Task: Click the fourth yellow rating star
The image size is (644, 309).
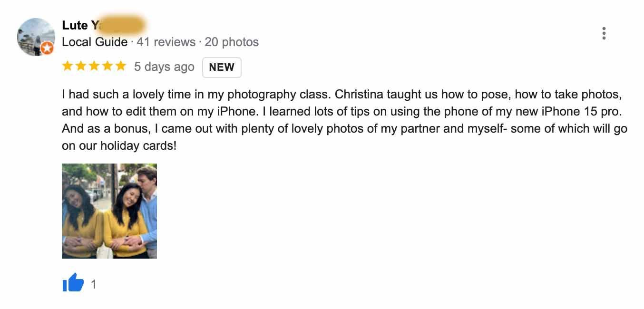Action: [x=107, y=66]
